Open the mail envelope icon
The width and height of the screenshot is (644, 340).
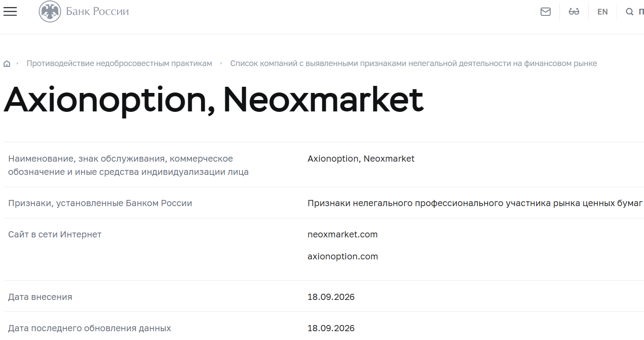[x=545, y=12]
